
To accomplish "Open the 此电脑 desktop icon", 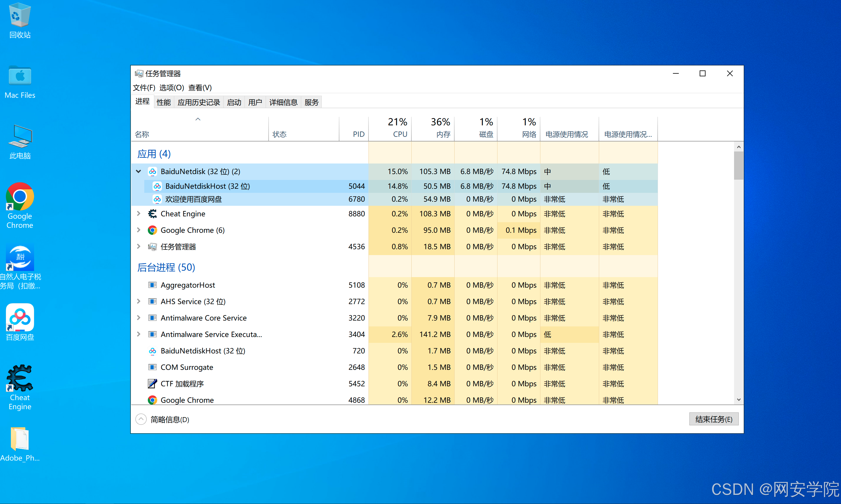I will pos(20,137).
